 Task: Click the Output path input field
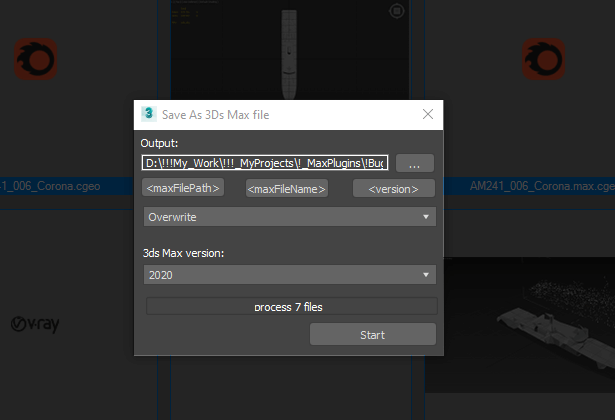[265, 163]
